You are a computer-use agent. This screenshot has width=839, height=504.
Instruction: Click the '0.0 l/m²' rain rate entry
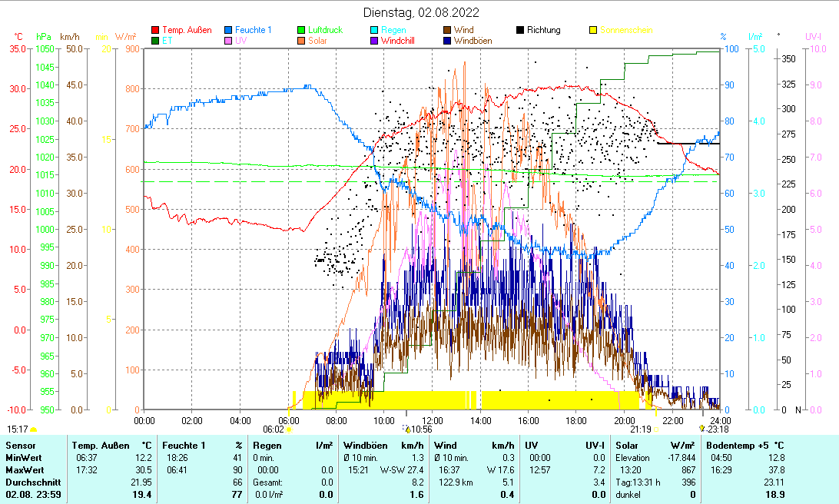pyautogui.click(x=269, y=495)
